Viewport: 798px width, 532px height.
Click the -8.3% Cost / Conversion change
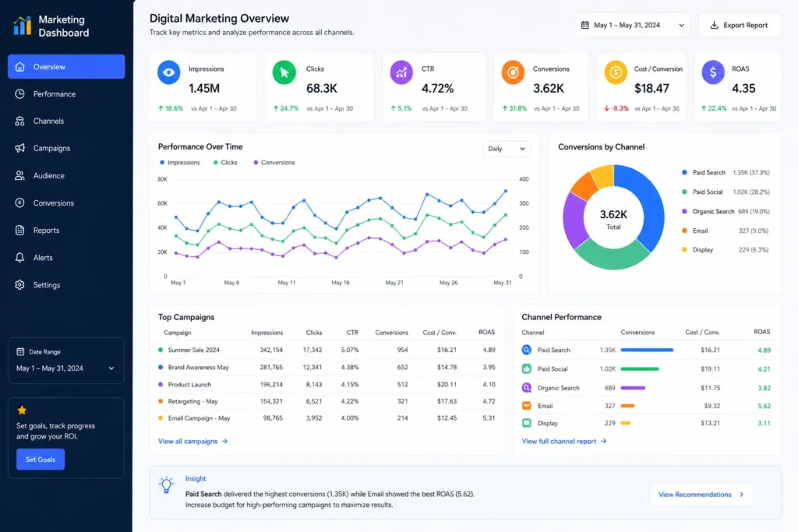(x=616, y=108)
